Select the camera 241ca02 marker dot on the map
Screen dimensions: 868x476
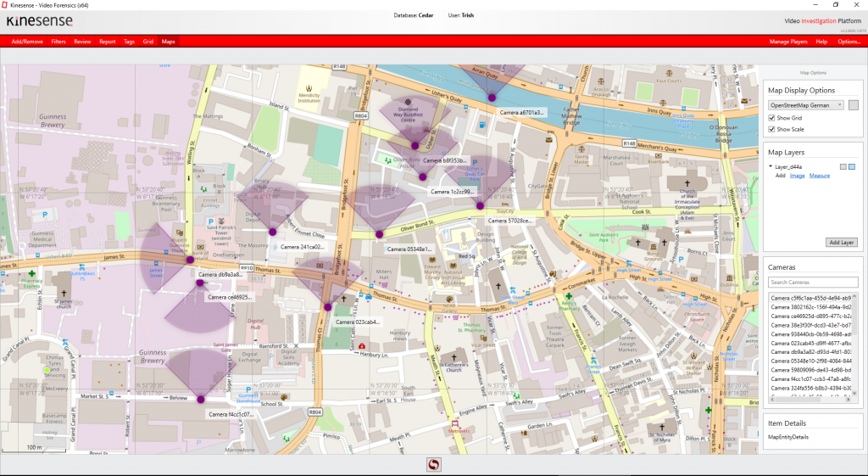pos(272,232)
